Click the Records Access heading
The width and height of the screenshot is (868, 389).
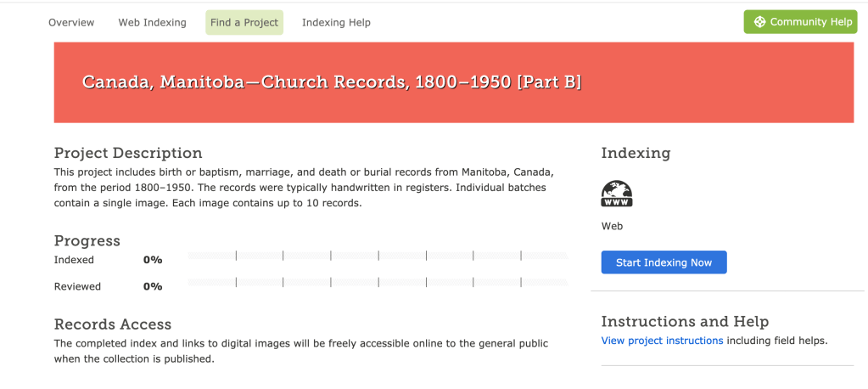coord(113,324)
